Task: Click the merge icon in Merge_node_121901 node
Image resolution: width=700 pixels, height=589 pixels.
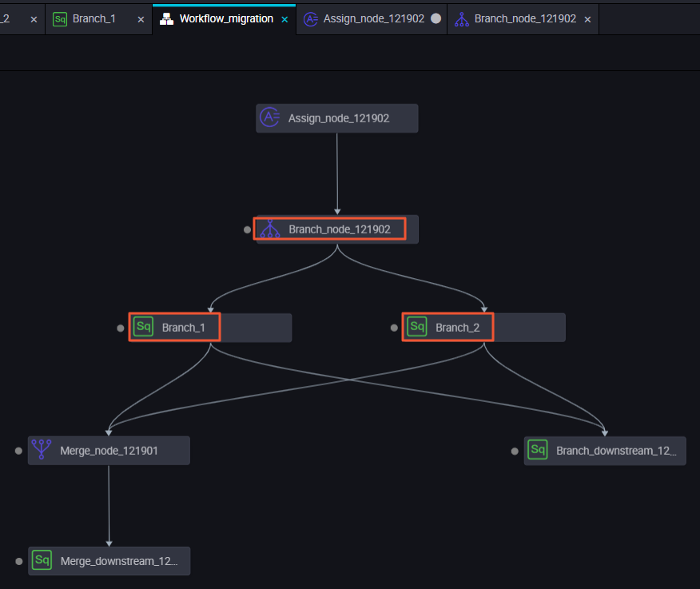Action: pyautogui.click(x=42, y=450)
